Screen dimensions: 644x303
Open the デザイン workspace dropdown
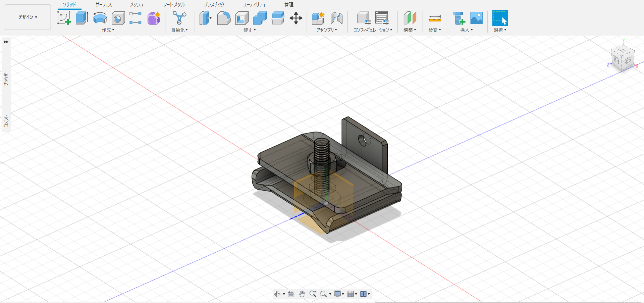tap(28, 17)
